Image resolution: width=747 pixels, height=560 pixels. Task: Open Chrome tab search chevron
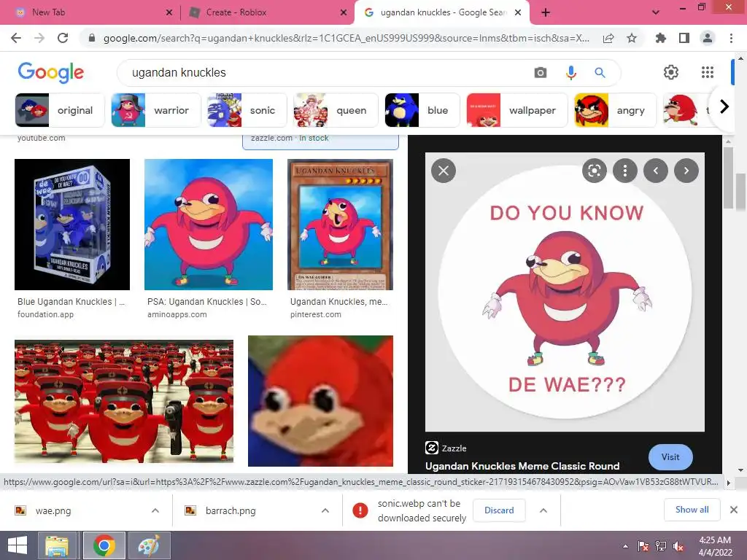[x=656, y=12]
